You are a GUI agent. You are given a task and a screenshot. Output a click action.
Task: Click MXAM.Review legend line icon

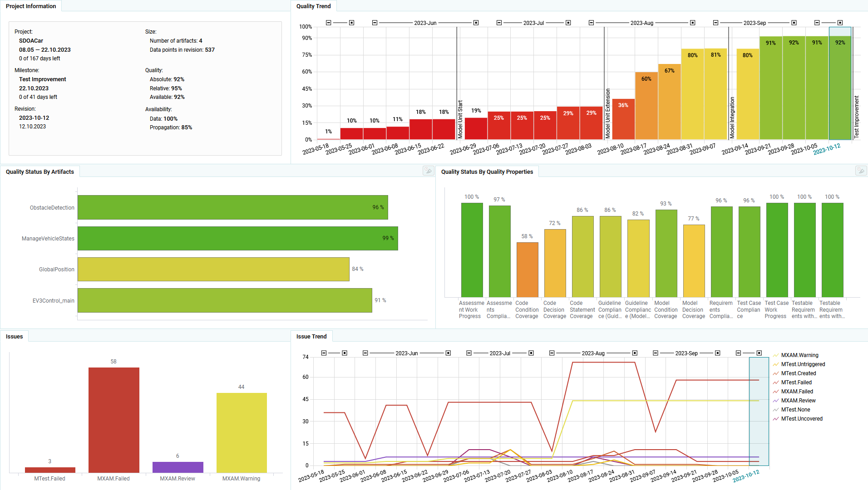point(776,401)
